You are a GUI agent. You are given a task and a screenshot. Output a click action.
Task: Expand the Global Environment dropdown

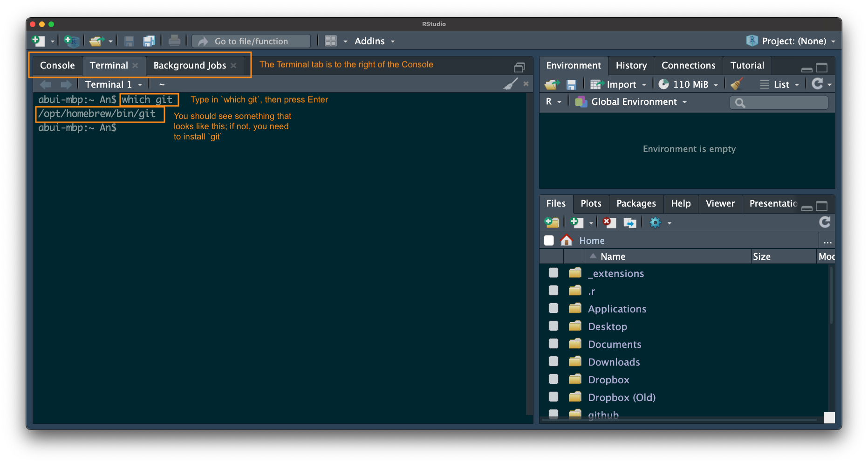point(634,102)
